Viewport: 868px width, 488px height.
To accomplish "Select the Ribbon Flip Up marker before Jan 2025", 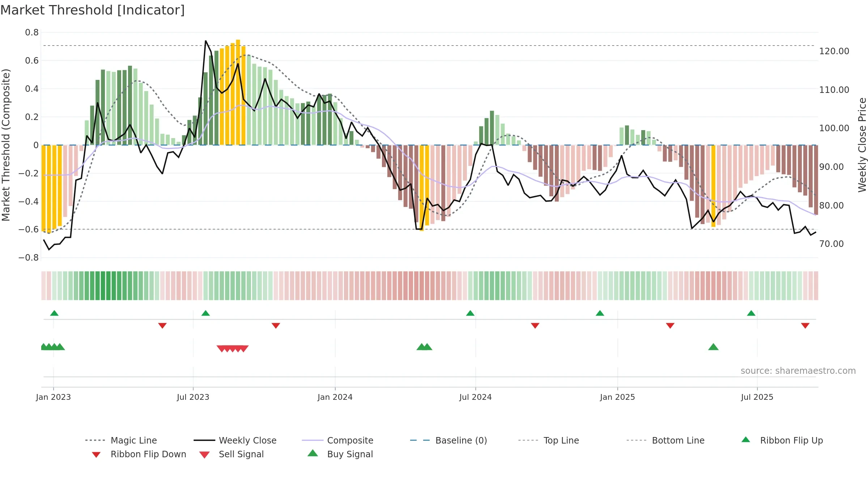I will pos(600,313).
